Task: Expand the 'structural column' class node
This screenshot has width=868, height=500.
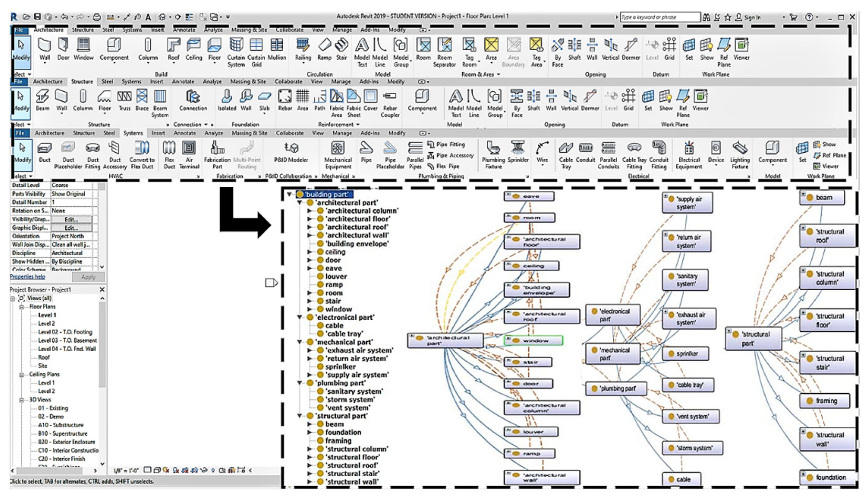Action: pos(309,449)
